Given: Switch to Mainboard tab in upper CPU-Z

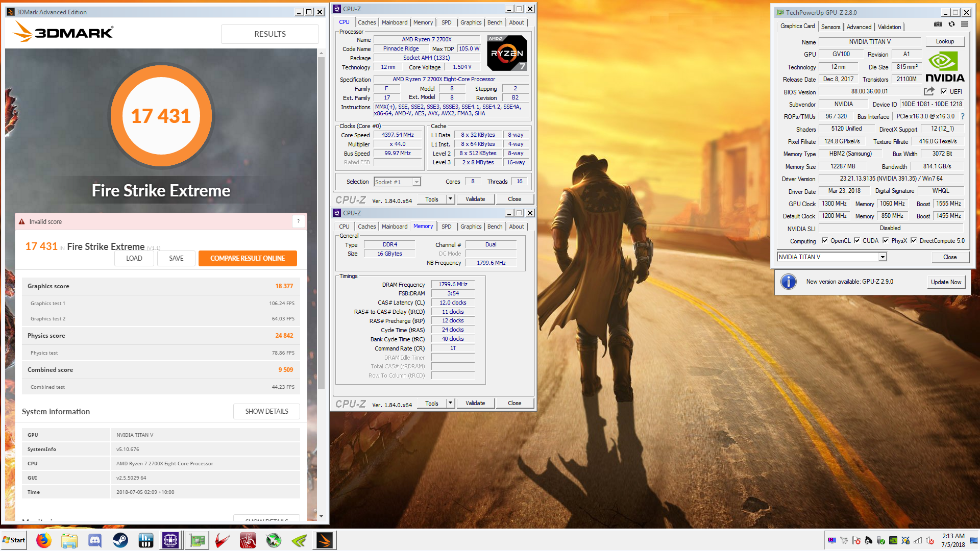Looking at the screenshot, I should pos(395,22).
